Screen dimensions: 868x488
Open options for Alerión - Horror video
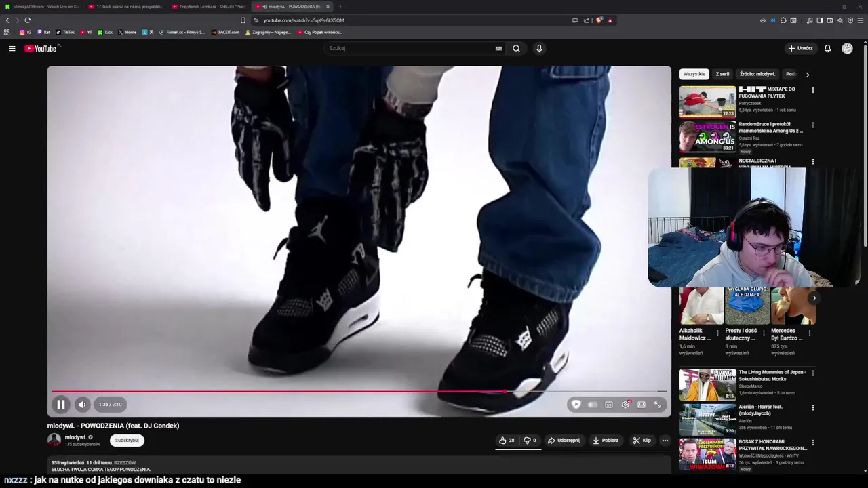(813, 407)
